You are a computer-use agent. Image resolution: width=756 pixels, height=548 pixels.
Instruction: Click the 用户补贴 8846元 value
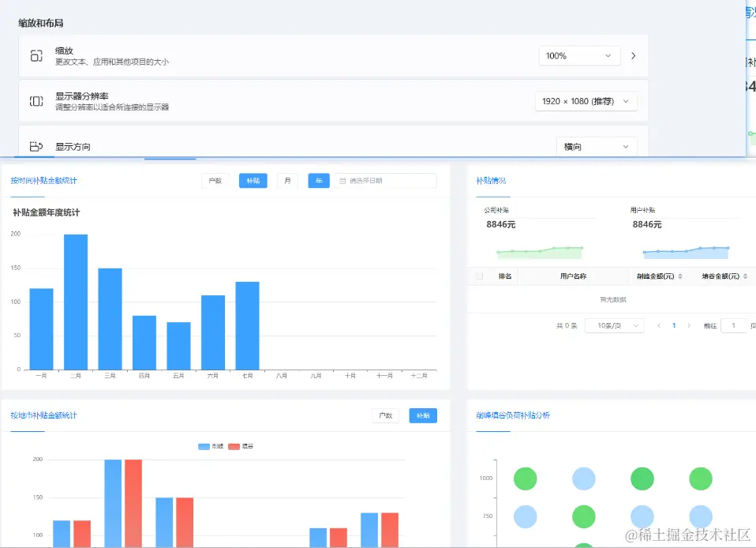647,224
